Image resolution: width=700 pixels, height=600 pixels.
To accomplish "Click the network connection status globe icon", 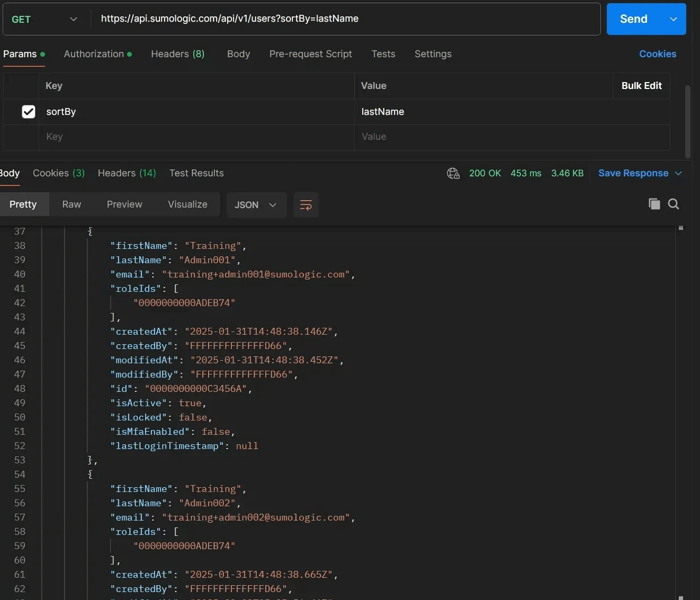I will [454, 173].
